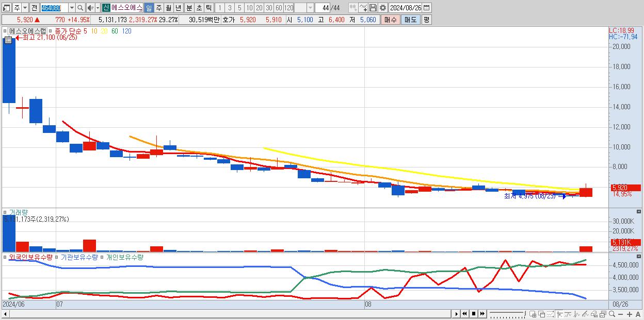
Task: Choose the 3 interval button
Action: point(230,8)
